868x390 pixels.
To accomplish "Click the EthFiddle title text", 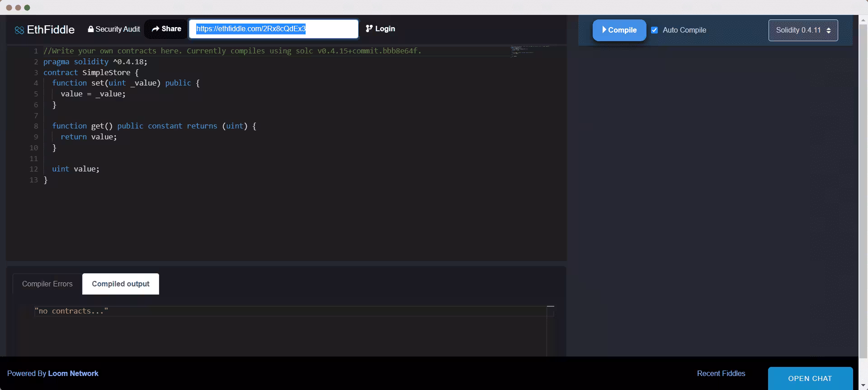I will (x=51, y=30).
